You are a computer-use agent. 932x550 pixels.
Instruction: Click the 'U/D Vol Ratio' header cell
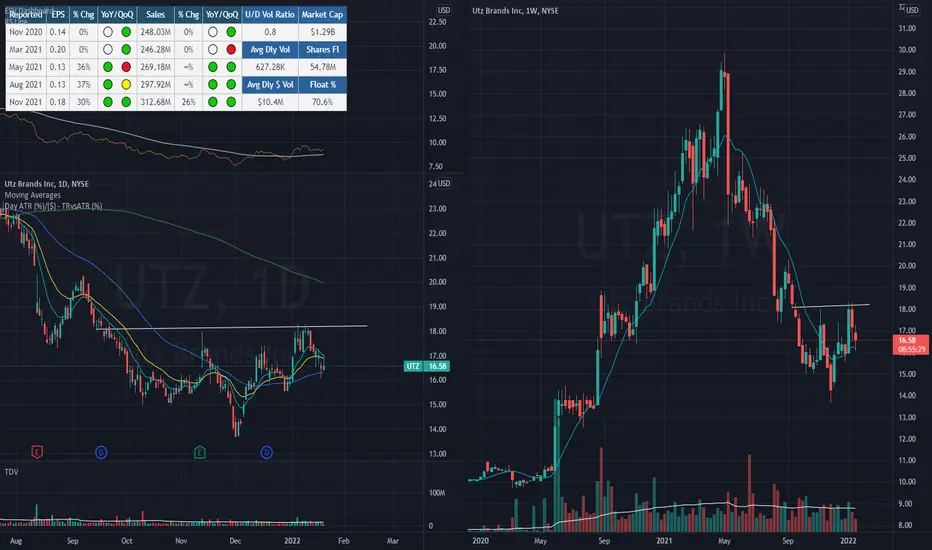coord(270,14)
